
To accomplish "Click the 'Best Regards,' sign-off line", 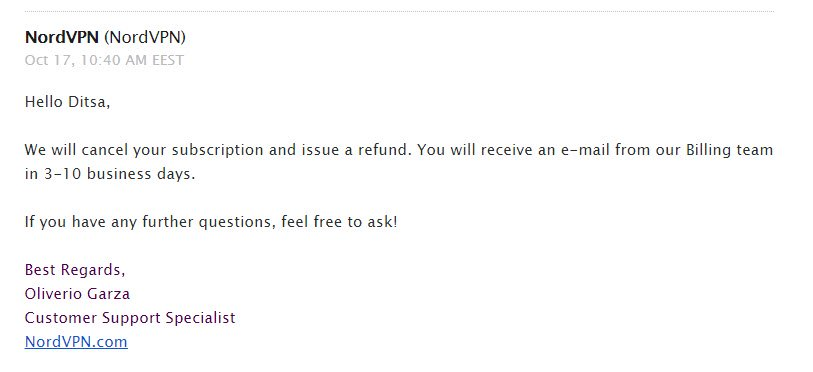I will click(75, 270).
